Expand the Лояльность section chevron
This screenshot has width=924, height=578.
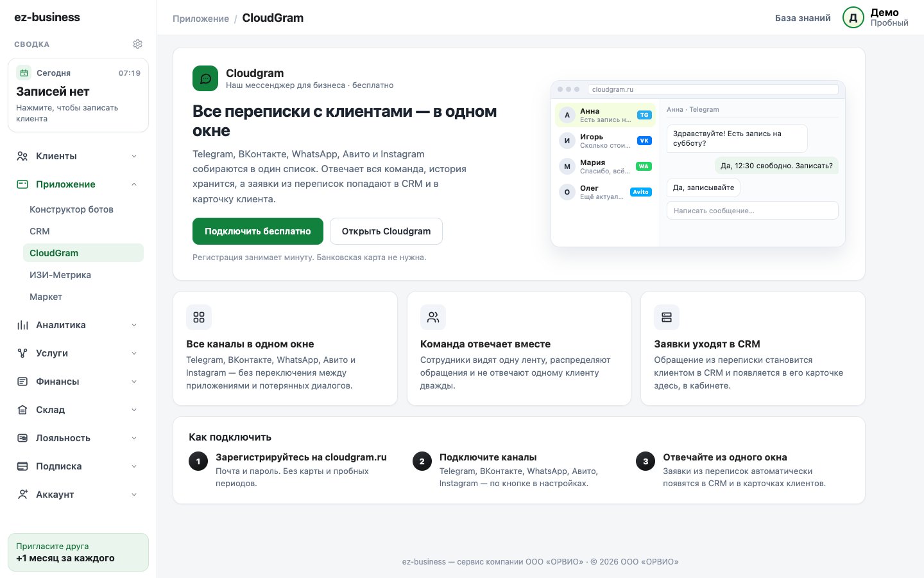click(x=134, y=438)
